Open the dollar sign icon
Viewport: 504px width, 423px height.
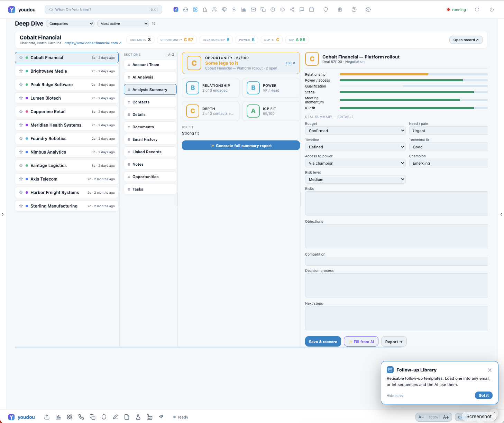(x=234, y=10)
